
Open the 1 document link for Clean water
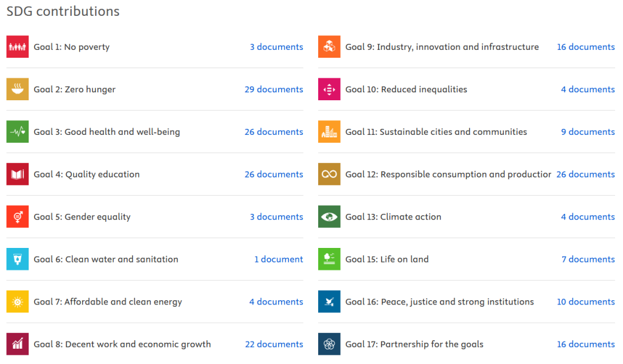279,259
